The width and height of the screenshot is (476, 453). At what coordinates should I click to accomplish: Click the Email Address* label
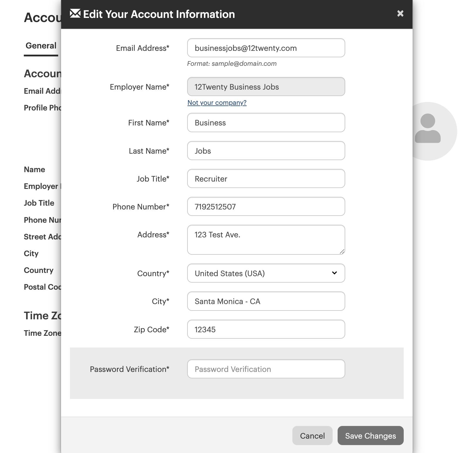click(x=143, y=48)
